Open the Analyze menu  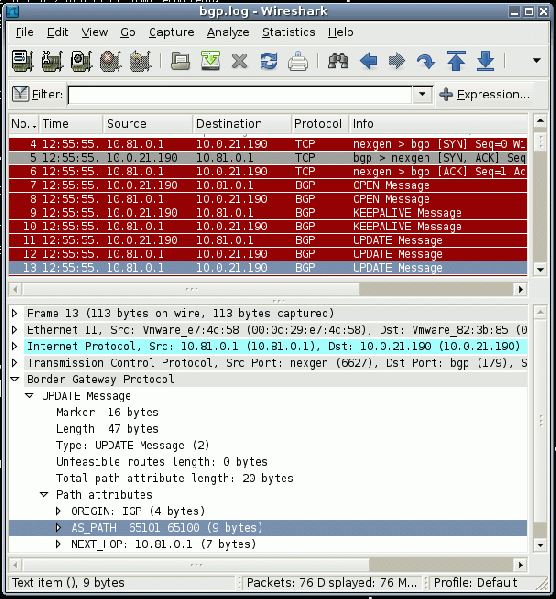(228, 32)
